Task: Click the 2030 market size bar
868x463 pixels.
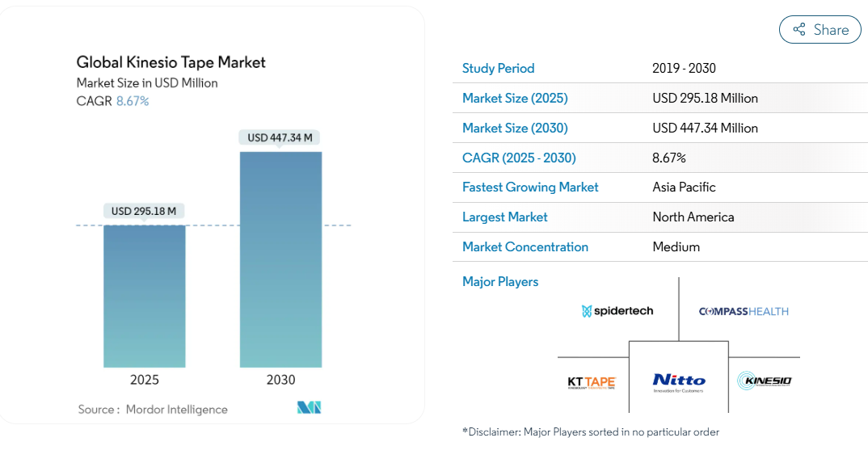Action: pos(280,259)
